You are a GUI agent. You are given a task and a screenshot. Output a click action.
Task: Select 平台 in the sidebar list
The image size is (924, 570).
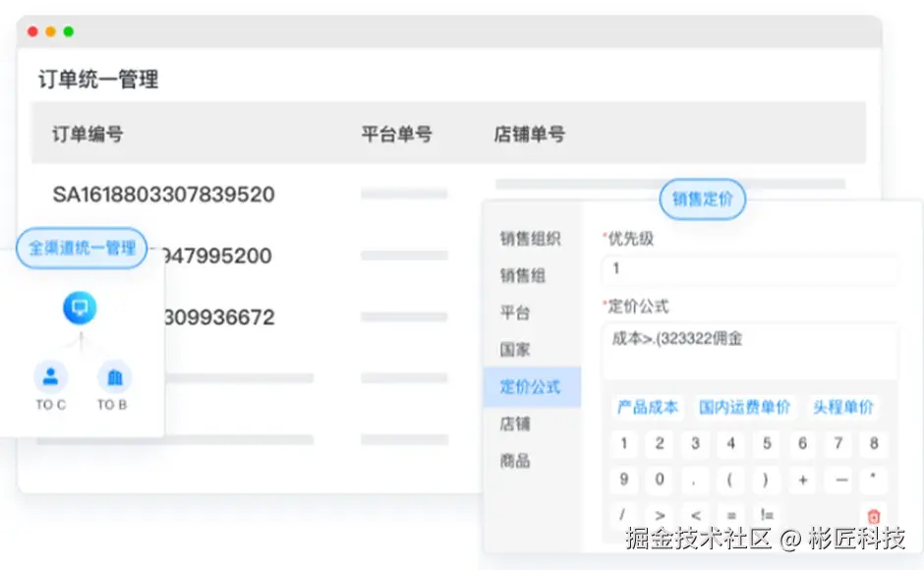click(517, 313)
